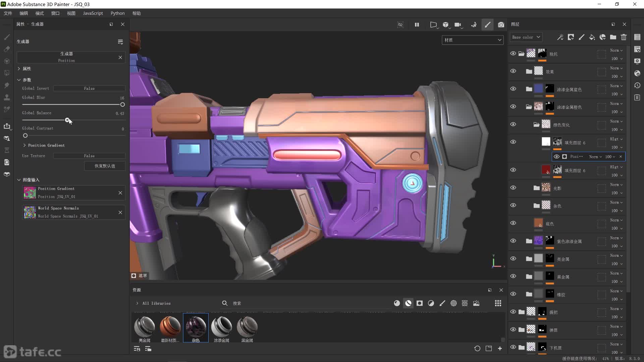The image size is (644, 362).
Task: Open the Python menu
Action: 118,13
